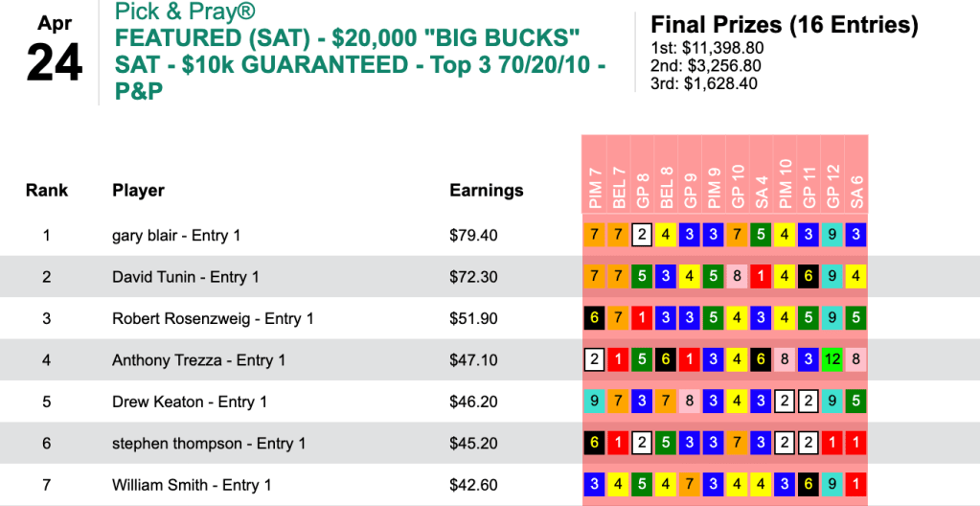Click the Player column header
The image size is (980, 506).
[x=139, y=190]
